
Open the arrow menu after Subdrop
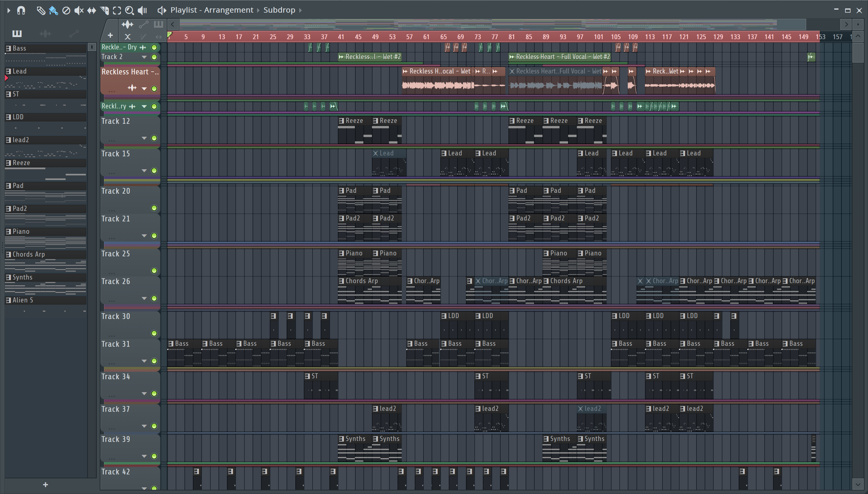click(300, 11)
